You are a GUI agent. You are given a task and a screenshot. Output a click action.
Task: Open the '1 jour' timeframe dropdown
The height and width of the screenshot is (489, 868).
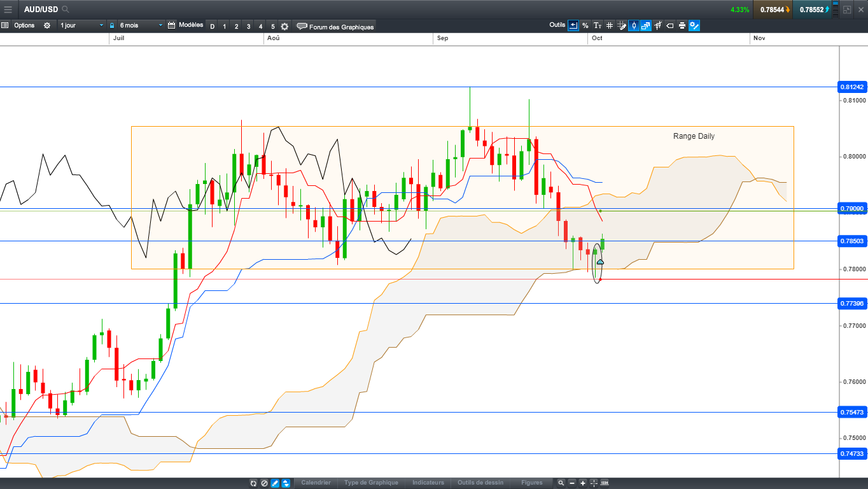(81, 25)
